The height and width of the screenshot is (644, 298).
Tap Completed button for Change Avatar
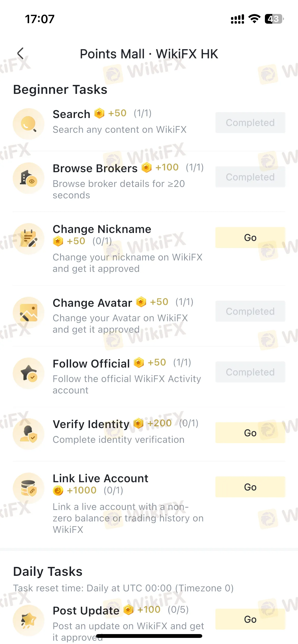(x=250, y=311)
